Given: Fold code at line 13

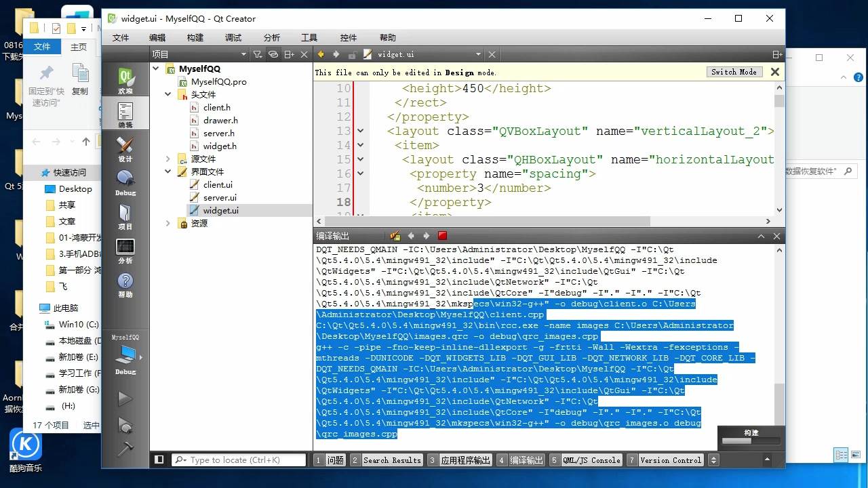Looking at the screenshot, I should 360,131.
